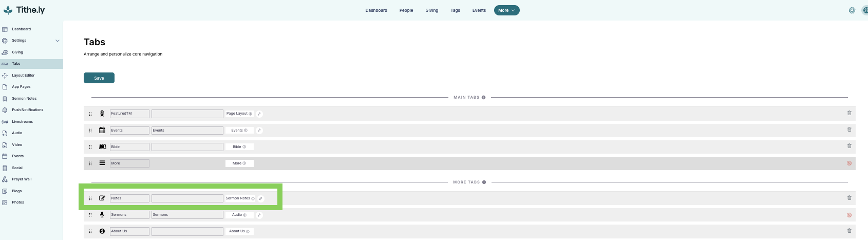Click the Save button

(99, 78)
